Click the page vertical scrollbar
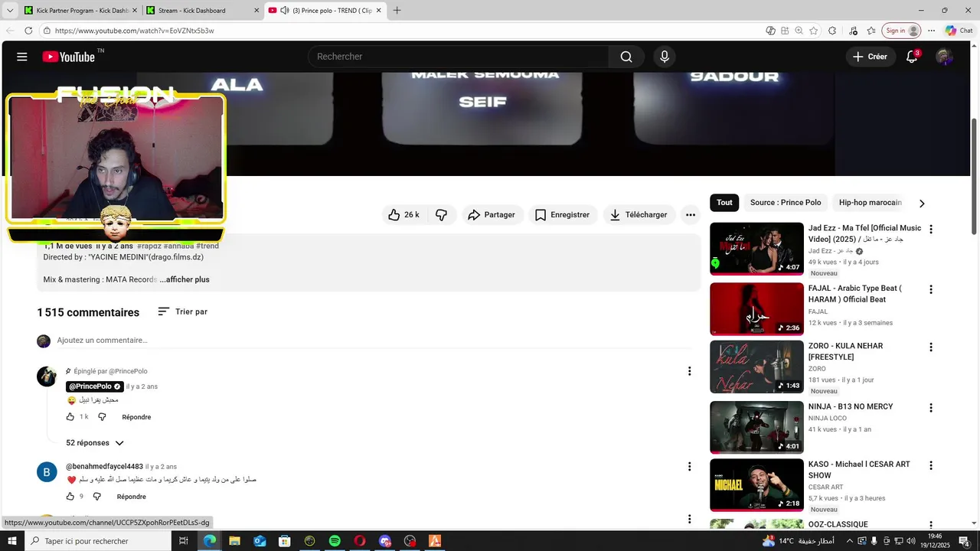 point(974,176)
